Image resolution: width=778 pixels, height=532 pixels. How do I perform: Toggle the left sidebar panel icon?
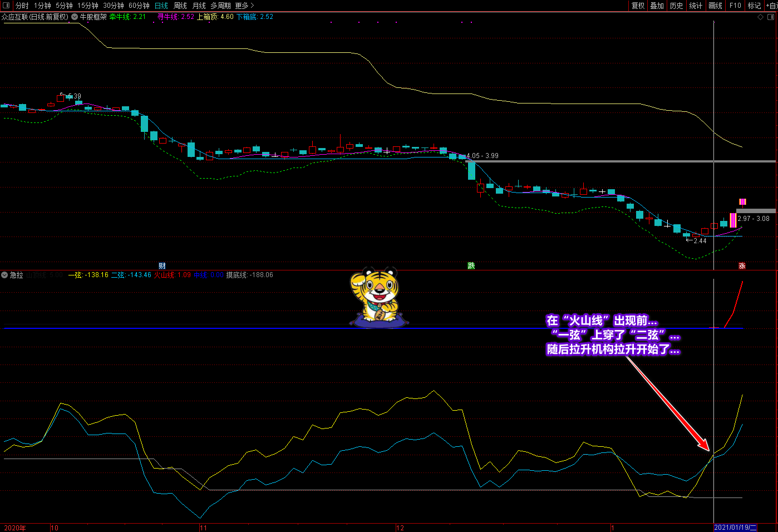pyautogui.click(x=6, y=6)
